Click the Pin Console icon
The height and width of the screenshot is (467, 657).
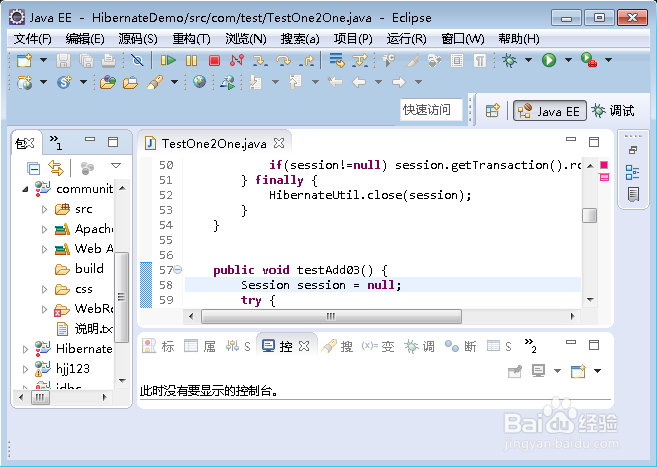click(515, 371)
